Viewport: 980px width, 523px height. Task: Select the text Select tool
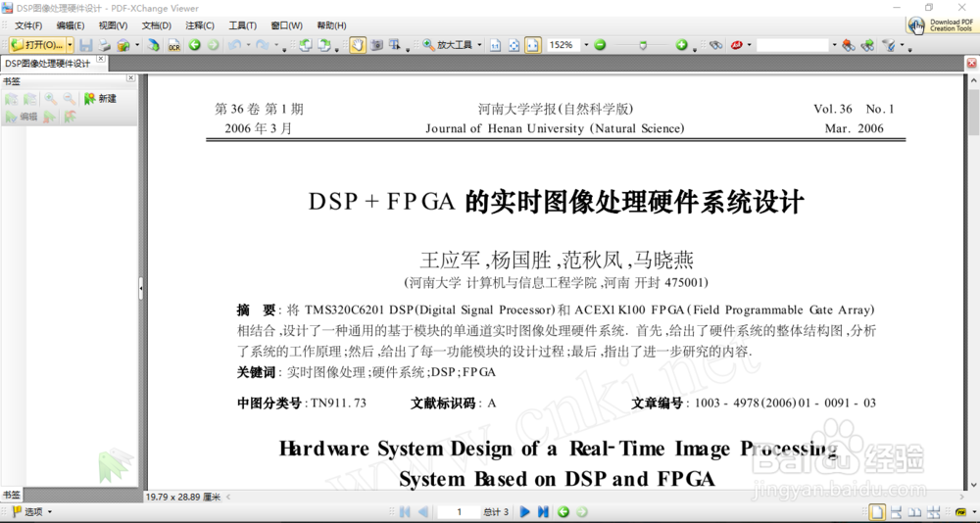tap(394, 45)
